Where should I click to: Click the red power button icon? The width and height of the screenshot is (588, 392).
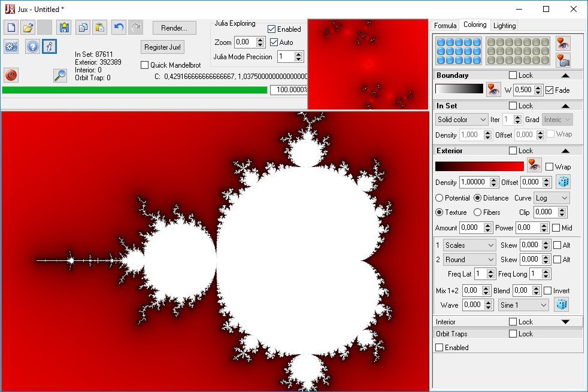[11, 75]
